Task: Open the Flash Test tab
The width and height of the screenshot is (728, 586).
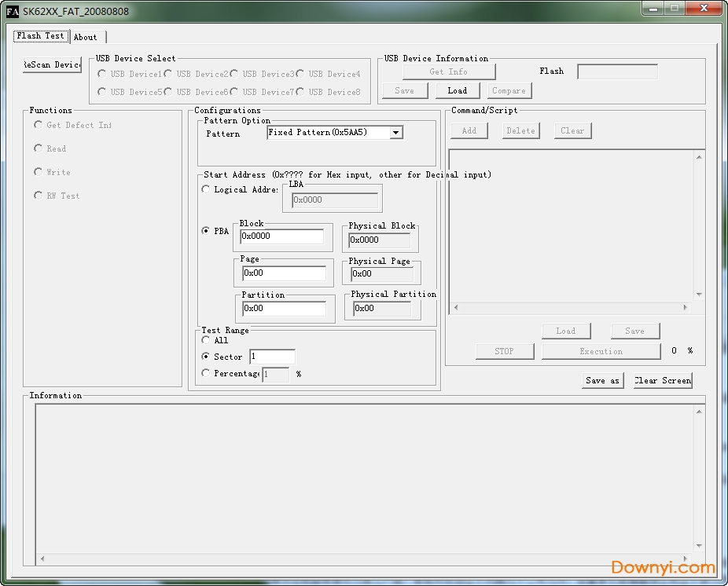Action: click(x=40, y=36)
